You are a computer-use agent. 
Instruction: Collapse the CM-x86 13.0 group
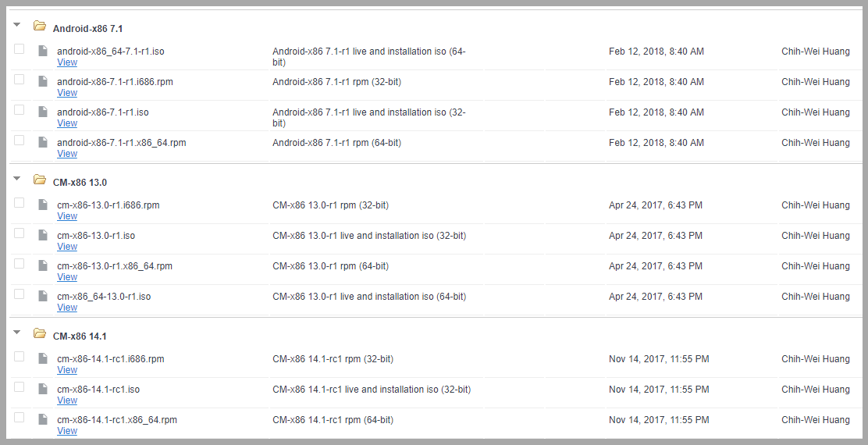pyautogui.click(x=16, y=180)
